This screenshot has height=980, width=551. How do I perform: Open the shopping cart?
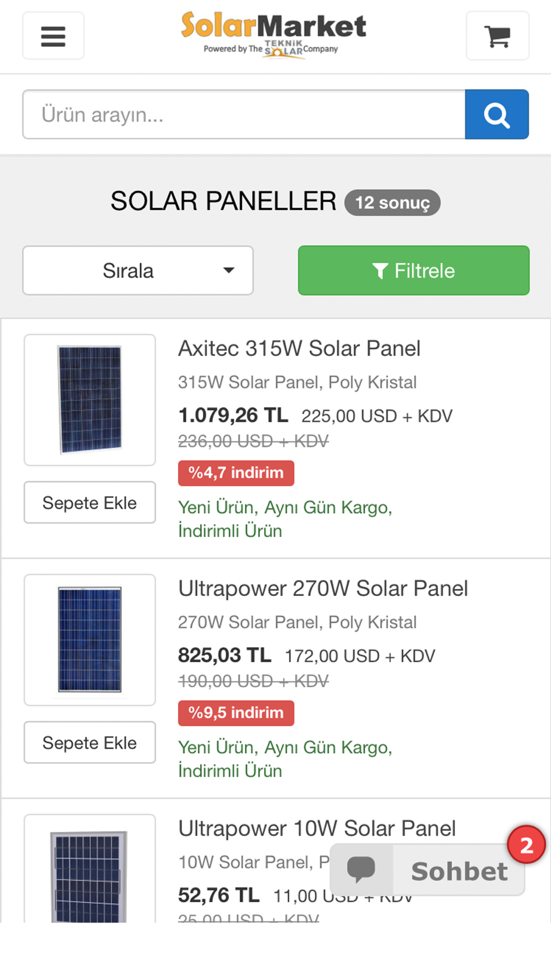497,36
